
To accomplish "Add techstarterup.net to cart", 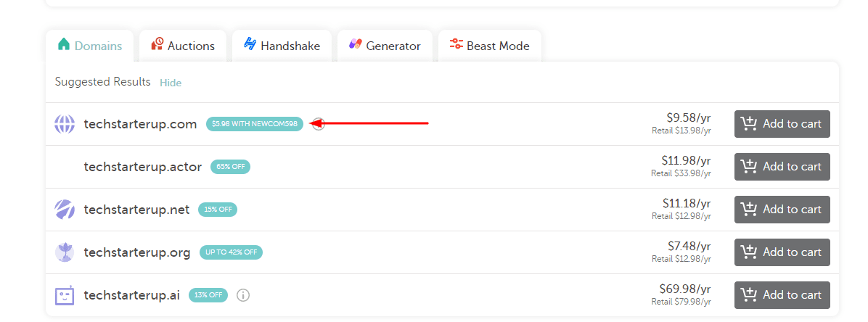I will pyautogui.click(x=782, y=210).
